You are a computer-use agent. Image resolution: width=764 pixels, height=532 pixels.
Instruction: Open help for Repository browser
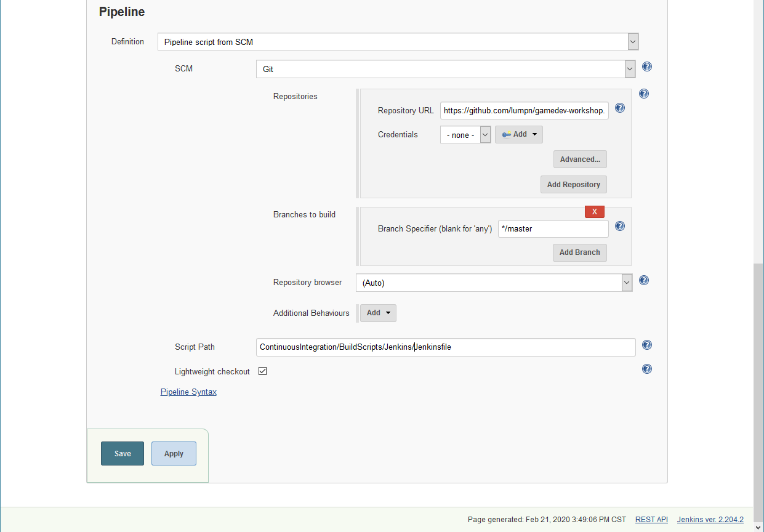pos(644,280)
